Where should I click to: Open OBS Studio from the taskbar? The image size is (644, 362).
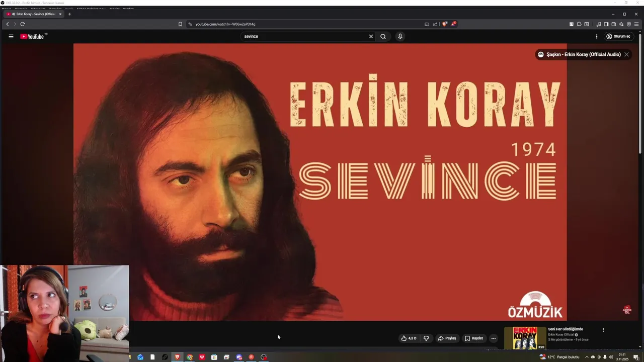coord(264,357)
